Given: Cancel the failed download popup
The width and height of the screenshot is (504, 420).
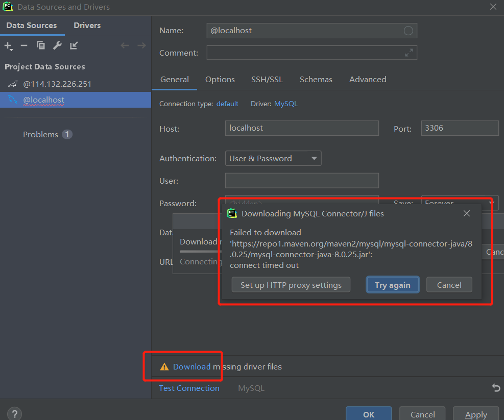Looking at the screenshot, I should [449, 285].
